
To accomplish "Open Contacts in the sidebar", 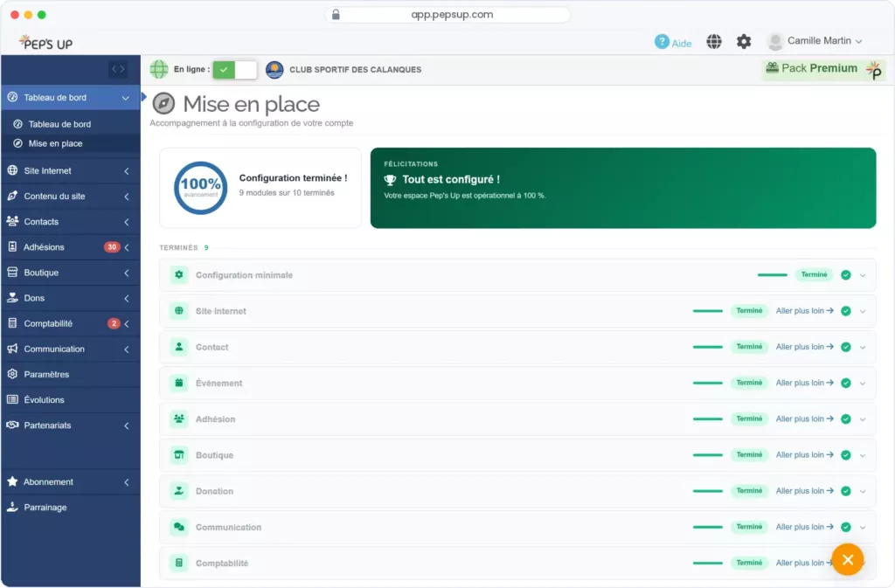I will [71, 221].
